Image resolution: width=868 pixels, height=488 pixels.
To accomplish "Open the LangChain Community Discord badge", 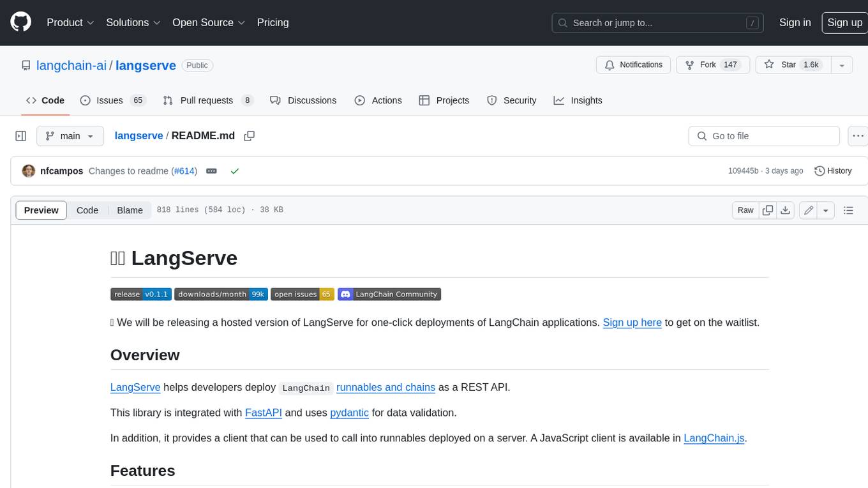I will tap(389, 294).
